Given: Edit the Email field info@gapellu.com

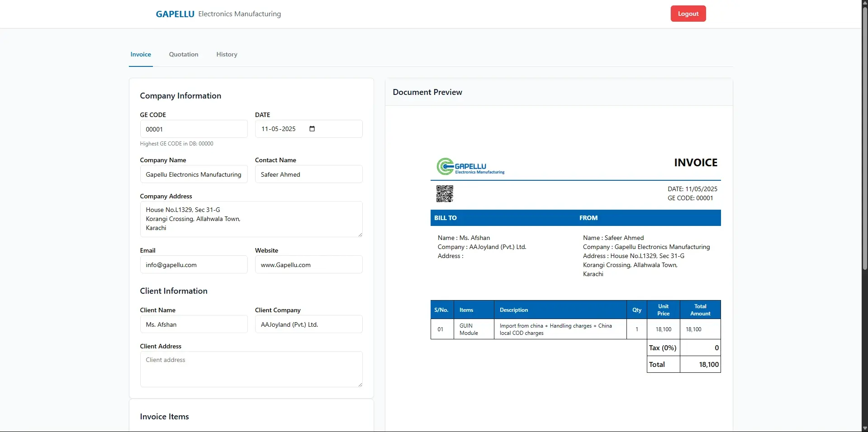Looking at the screenshot, I should point(194,264).
